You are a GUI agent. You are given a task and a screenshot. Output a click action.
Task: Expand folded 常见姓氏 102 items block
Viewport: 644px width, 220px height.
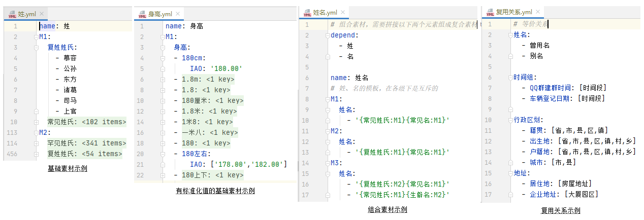pyautogui.click(x=36, y=122)
